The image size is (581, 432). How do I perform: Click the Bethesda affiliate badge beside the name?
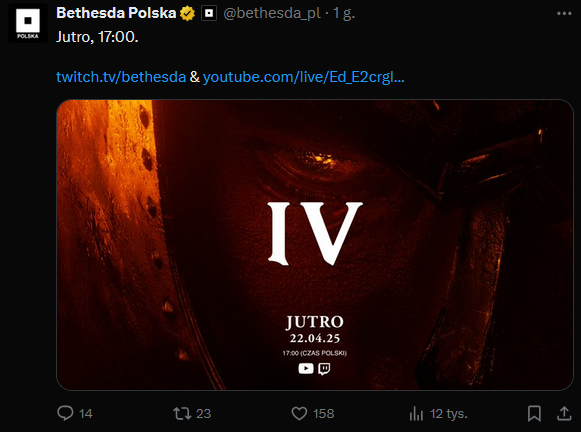[x=209, y=14]
